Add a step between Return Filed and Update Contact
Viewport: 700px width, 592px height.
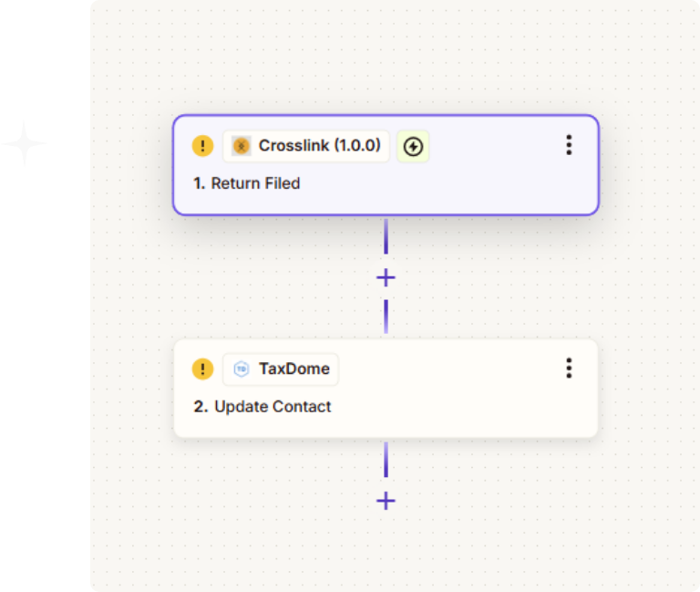386,277
